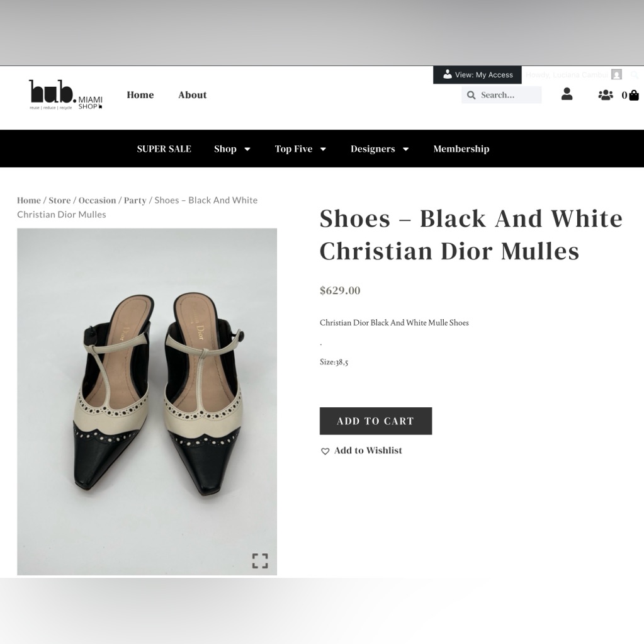Click the Dior mules product photo
The height and width of the screenshot is (644, 644).
coord(147,402)
